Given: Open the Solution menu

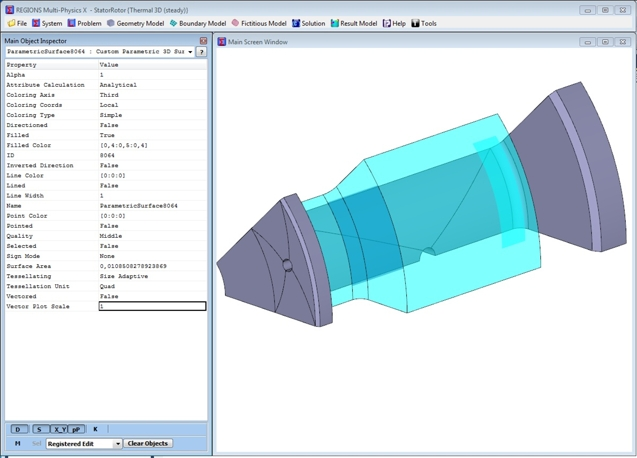Looking at the screenshot, I should (x=308, y=23).
